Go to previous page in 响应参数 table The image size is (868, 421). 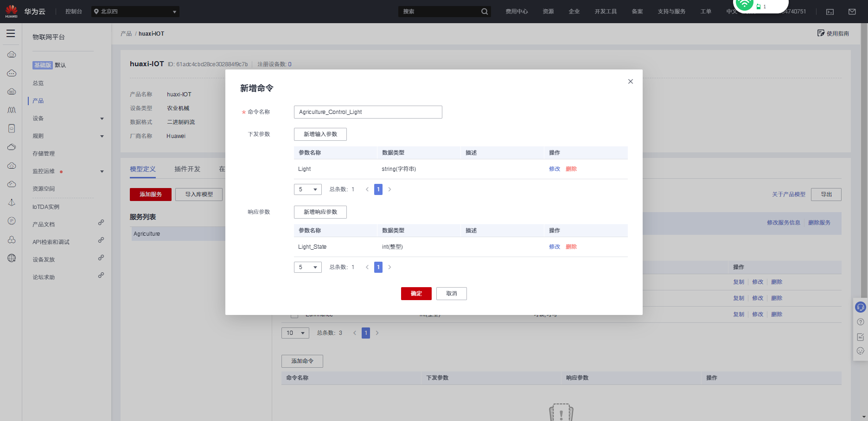[x=367, y=267]
